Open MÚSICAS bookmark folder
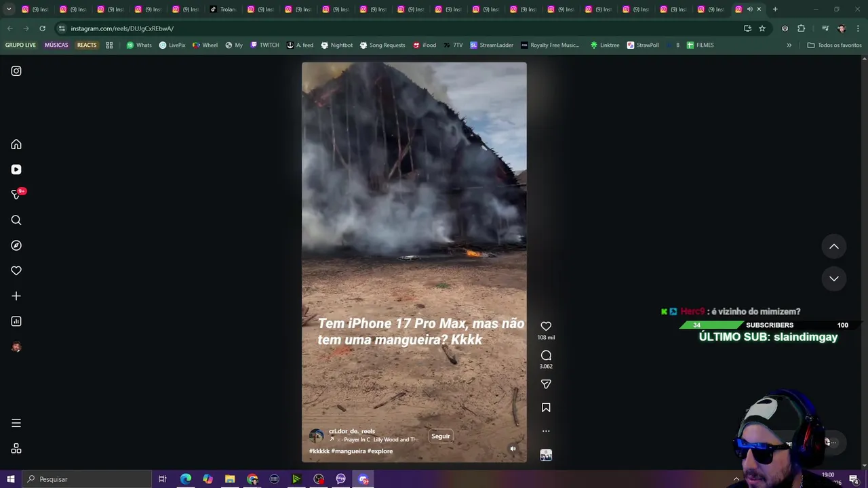868x488 pixels. (x=56, y=45)
